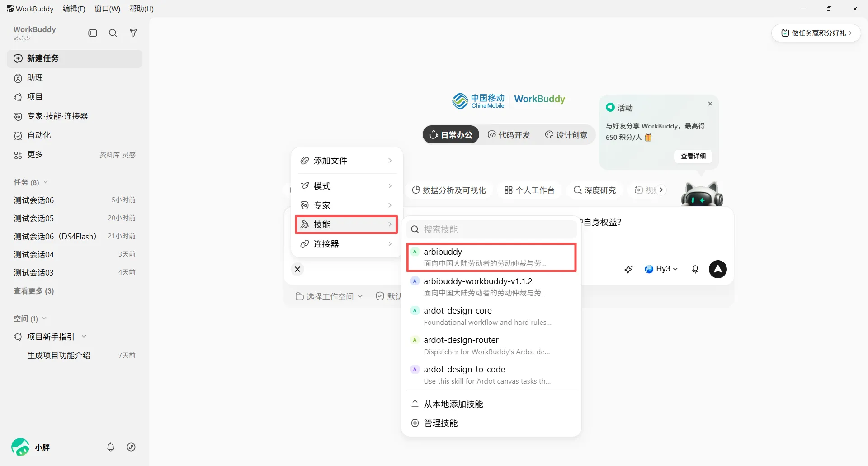Open task 测试会话03
Screen dimensions: 868x466
[x=75, y=272]
